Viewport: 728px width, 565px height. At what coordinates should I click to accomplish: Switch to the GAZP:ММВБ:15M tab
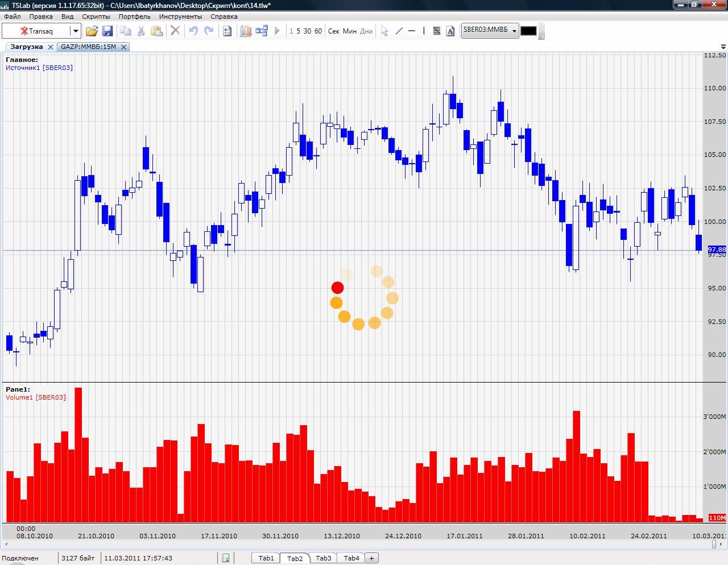click(x=88, y=47)
